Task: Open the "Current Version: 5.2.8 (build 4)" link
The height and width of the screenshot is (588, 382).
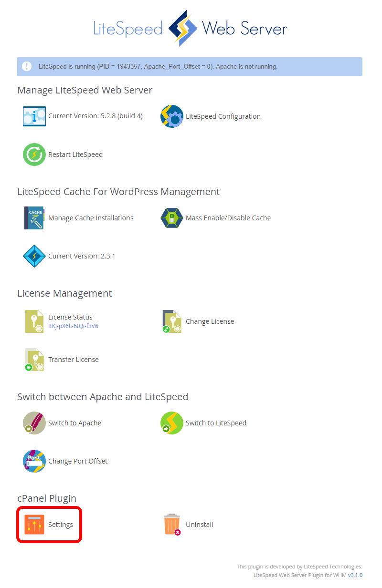Action: 95,116
